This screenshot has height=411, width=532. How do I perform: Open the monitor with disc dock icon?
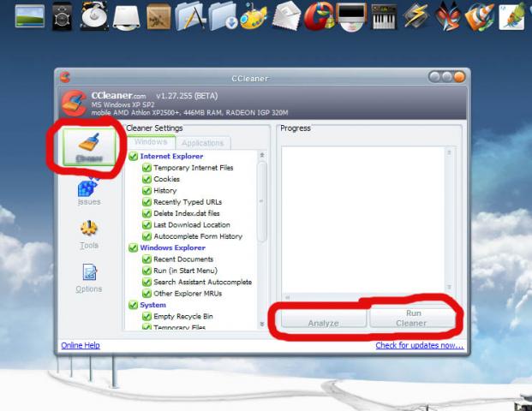click(351, 17)
